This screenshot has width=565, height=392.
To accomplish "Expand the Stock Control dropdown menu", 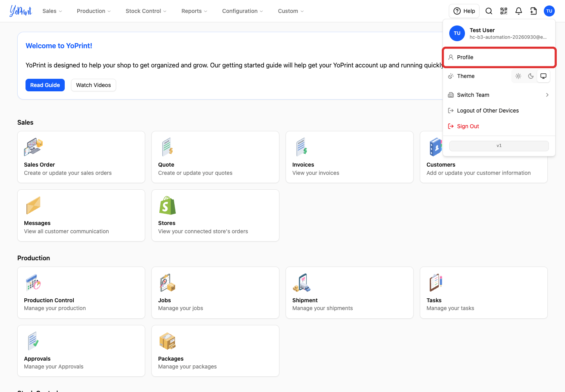I will (146, 11).
